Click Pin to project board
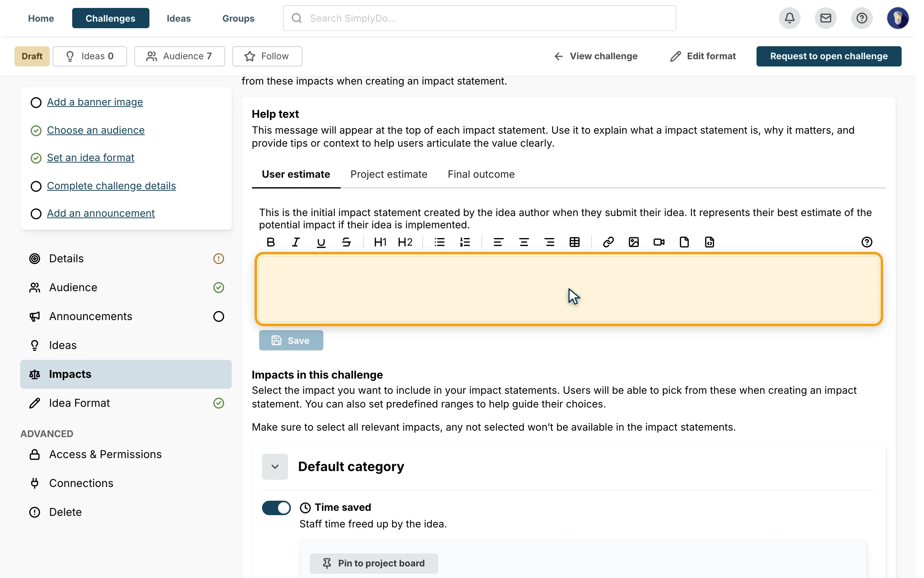The height and width of the screenshot is (578, 924). point(374,564)
